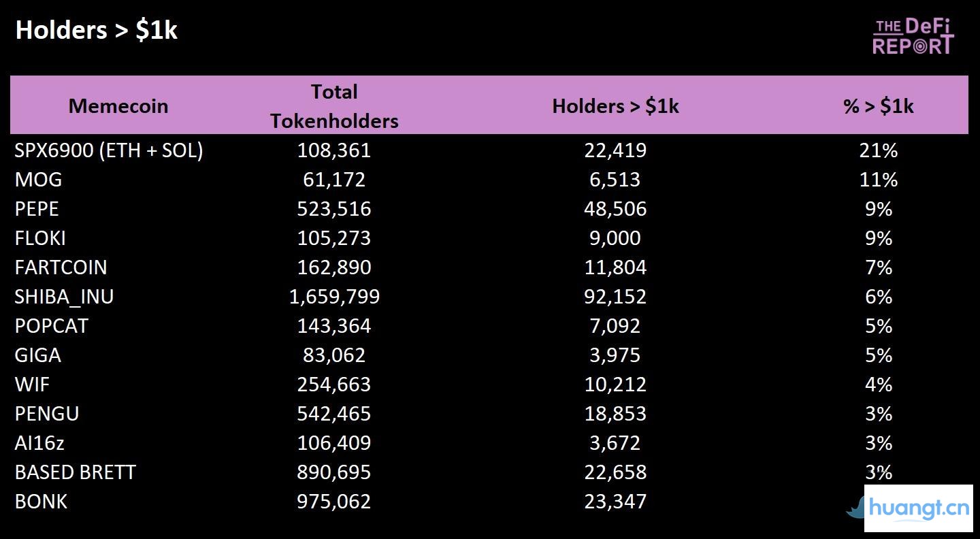Screen dimensions: 980x539
Task: Click FLOKI's 9,000 holders value
Action: [x=615, y=238]
